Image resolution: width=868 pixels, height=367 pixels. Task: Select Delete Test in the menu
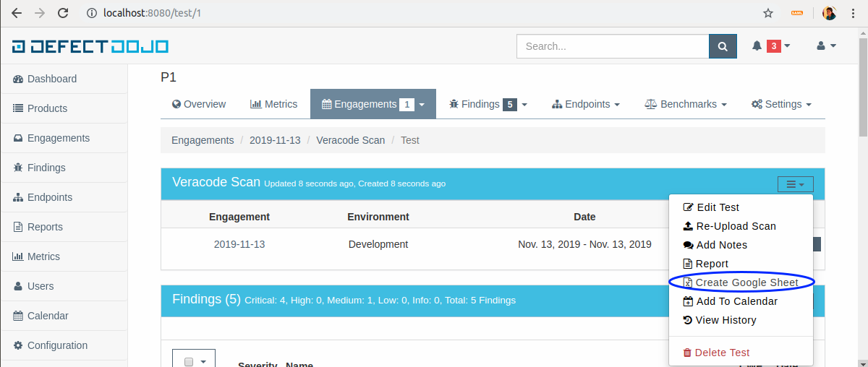point(721,353)
